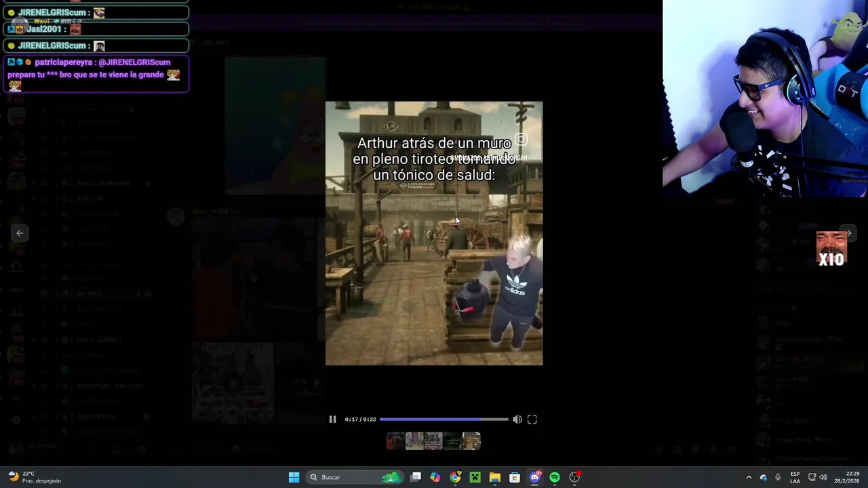868x488 pixels.
Task: Select the fifth thumbnail in the media strip
Action: click(471, 441)
